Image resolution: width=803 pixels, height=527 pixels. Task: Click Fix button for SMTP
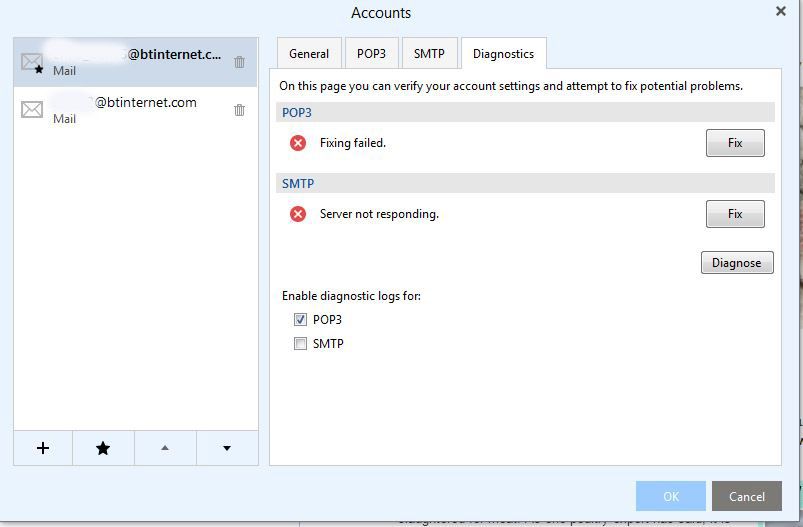pyautogui.click(x=735, y=214)
